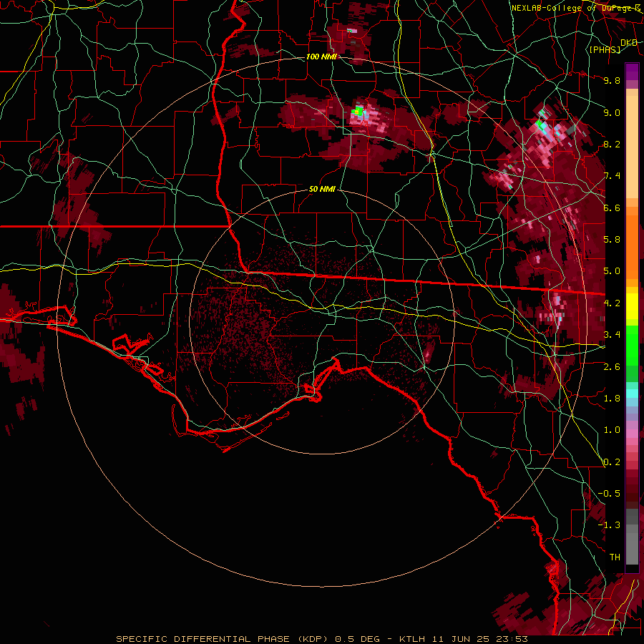Click the 5.0 value on the scale

tap(612, 271)
